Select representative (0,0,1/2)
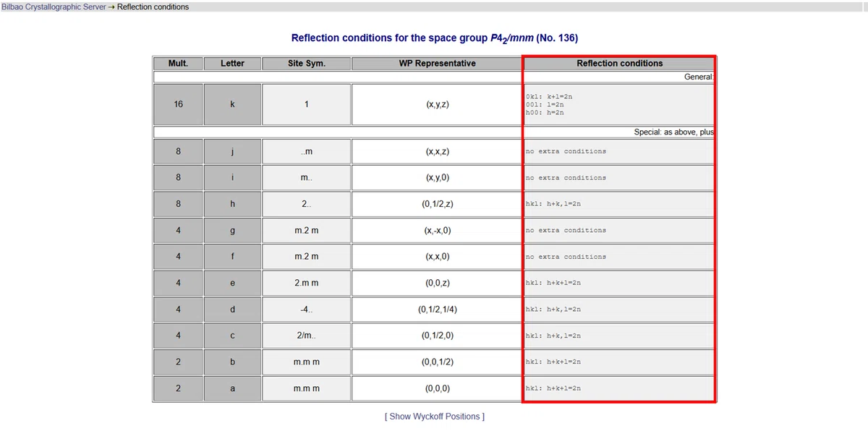This screenshot has width=868, height=439. click(x=437, y=362)
